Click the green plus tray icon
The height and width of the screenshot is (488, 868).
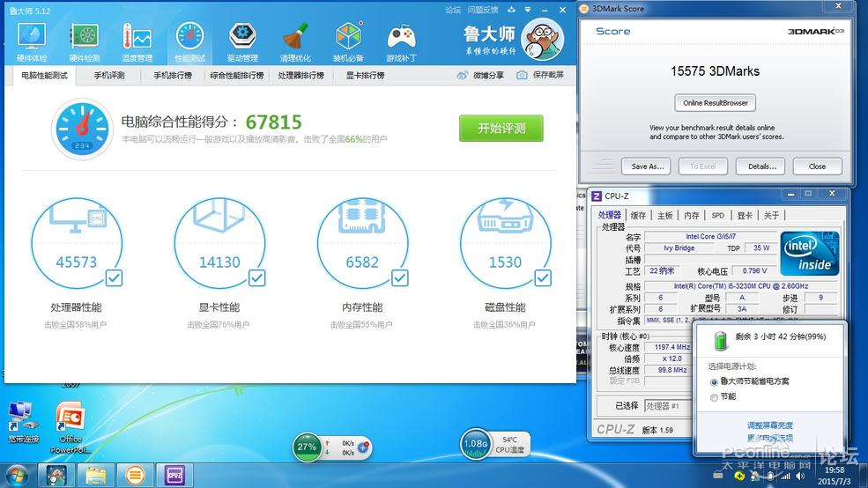pyautogui.click(x=739, y=476)
